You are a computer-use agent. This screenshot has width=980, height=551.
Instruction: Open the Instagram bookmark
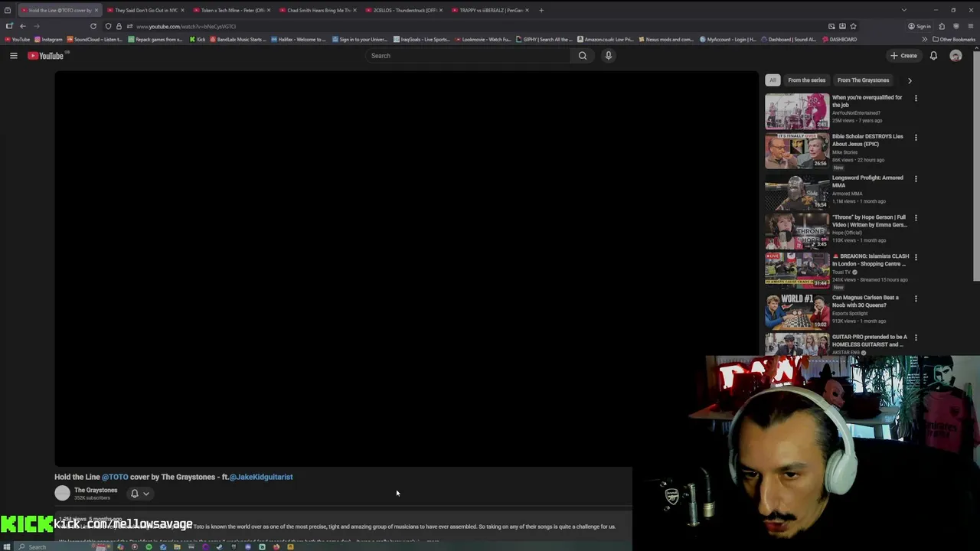click(x=48, y=39)
